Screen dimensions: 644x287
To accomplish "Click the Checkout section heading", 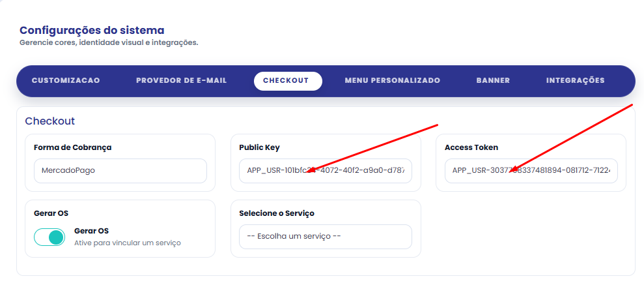I will pos(49,121).
